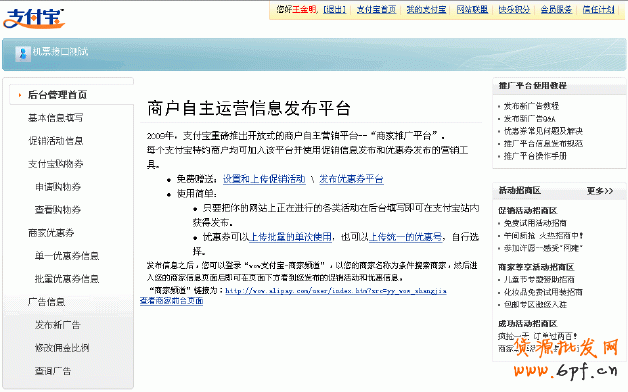Screen dimensions: 628x392
Task: Click the 上传批量的单次使用 link
Action: pyautogui.click(x=290, y=237)
